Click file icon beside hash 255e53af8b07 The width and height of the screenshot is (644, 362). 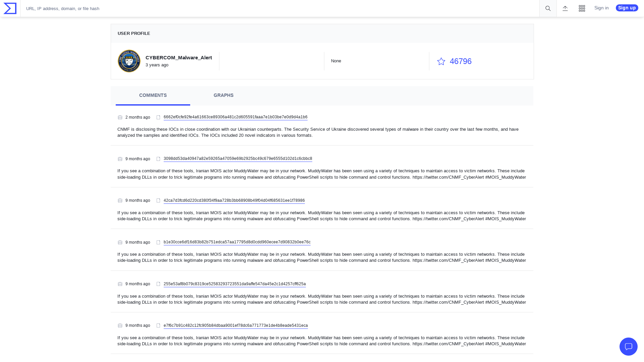click(158, 284)
